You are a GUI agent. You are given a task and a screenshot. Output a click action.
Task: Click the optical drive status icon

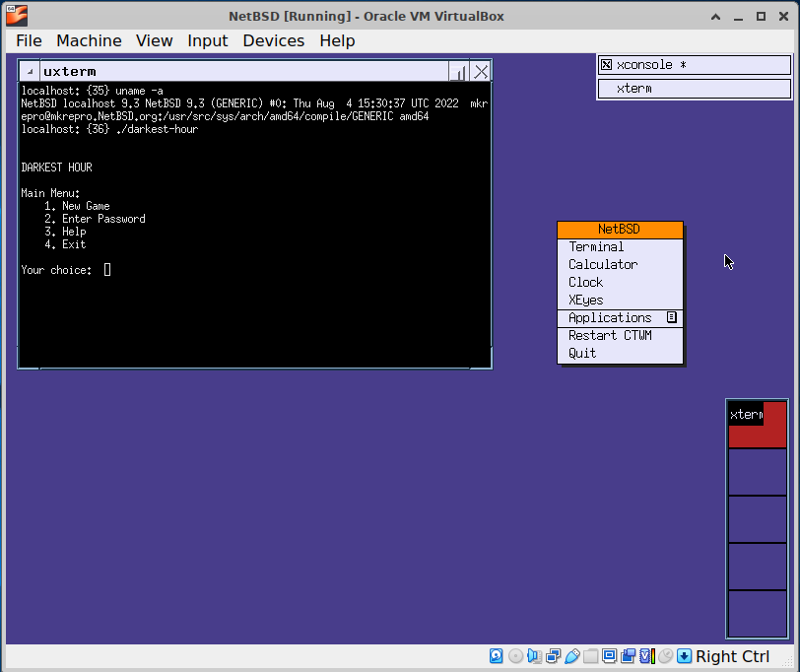515,656
